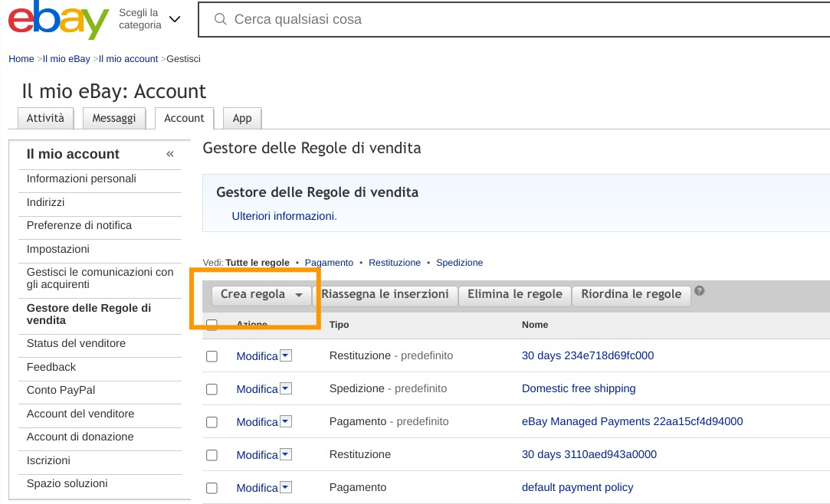
Task: Open Status del venditore in sidebar
Action: coord(76,343)
